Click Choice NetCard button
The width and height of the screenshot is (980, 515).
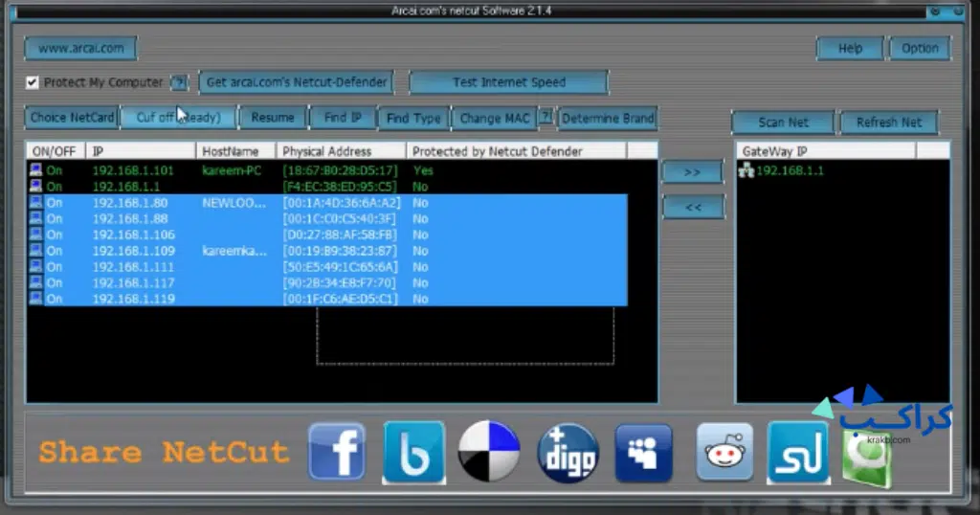72,118
